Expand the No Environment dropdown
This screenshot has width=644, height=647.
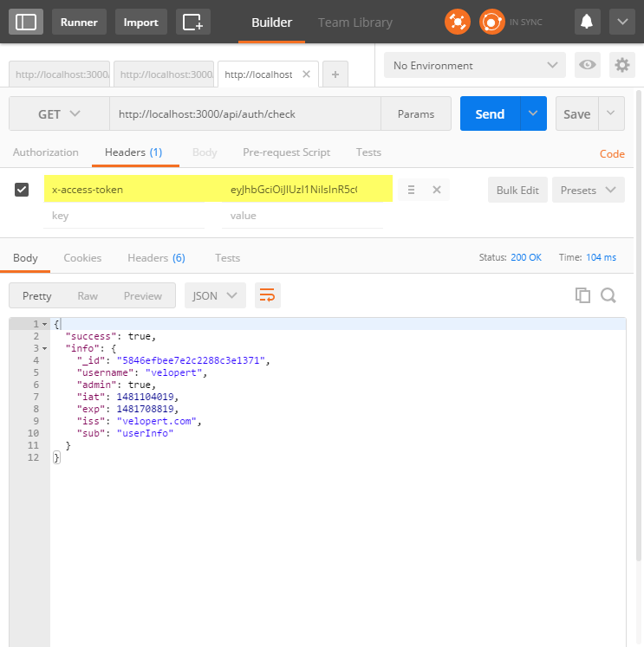tap(475, 65)
